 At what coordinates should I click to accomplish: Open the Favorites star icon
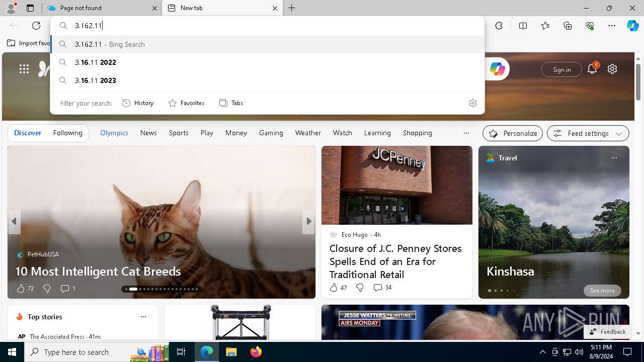pos(545,26)
